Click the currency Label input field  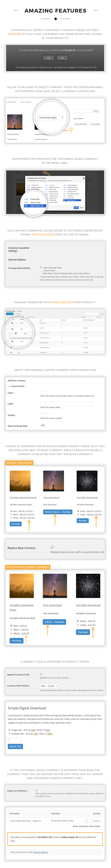coord(66,404)
